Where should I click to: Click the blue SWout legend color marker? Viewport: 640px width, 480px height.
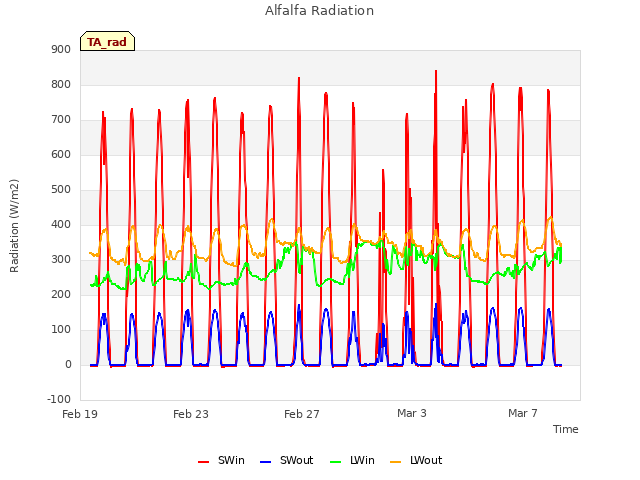(x=265, y=462)
